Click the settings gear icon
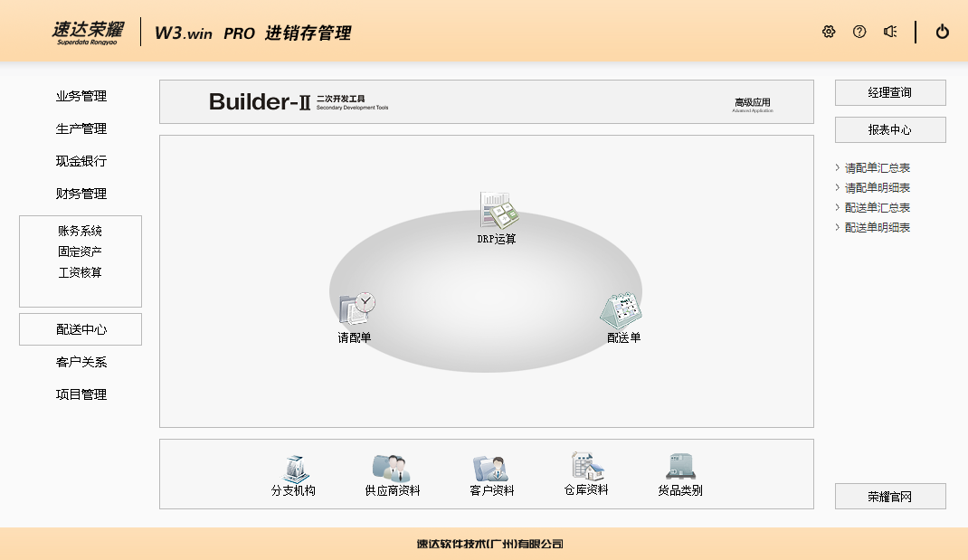The height and width of the screenshot is (560, 968). tap(829, 32)
